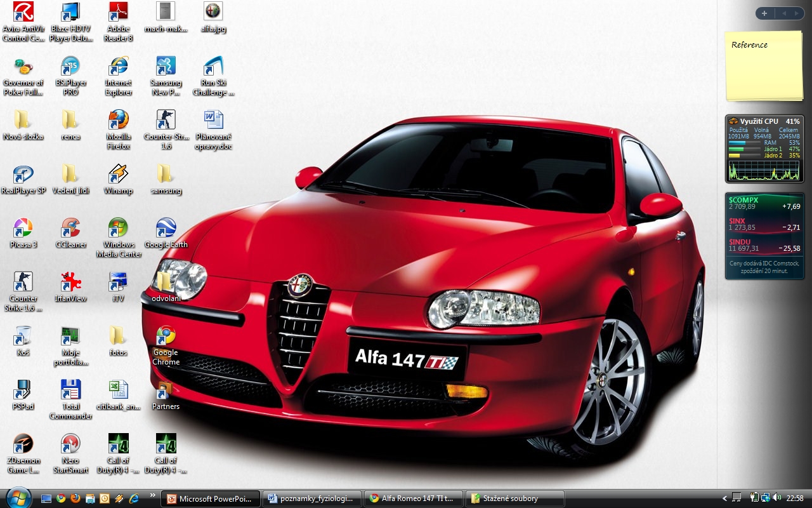This screenshot has height=508, width=812.
Task: Click Show Desktop in Quick Launch
Action: [x=46, y=498]
